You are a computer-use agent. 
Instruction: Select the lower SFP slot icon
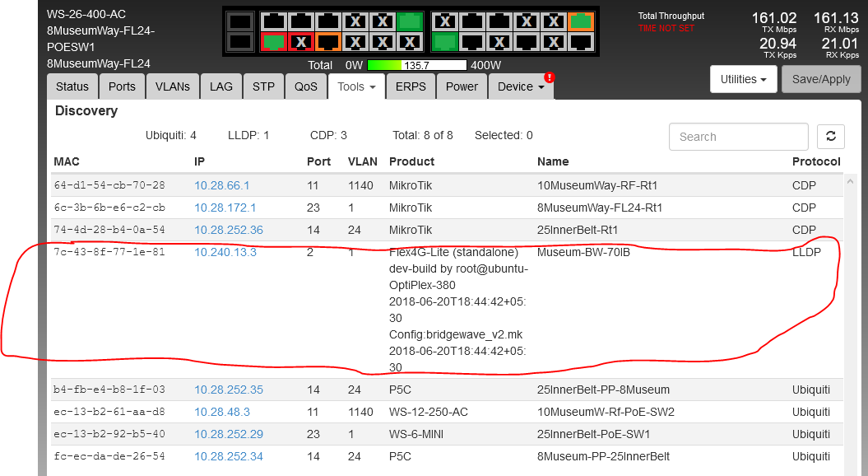coord(239,41)
